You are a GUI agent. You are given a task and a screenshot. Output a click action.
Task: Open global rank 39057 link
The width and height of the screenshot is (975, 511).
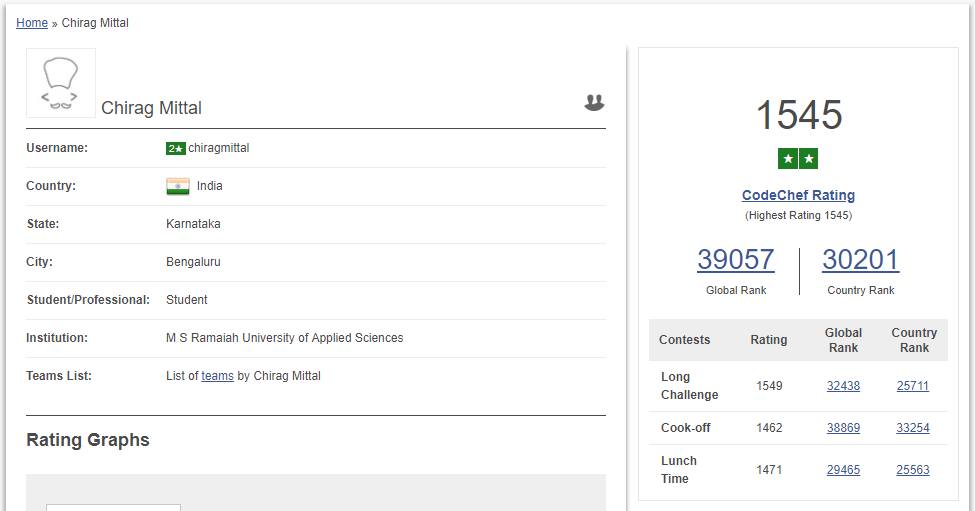click(736, 259)
